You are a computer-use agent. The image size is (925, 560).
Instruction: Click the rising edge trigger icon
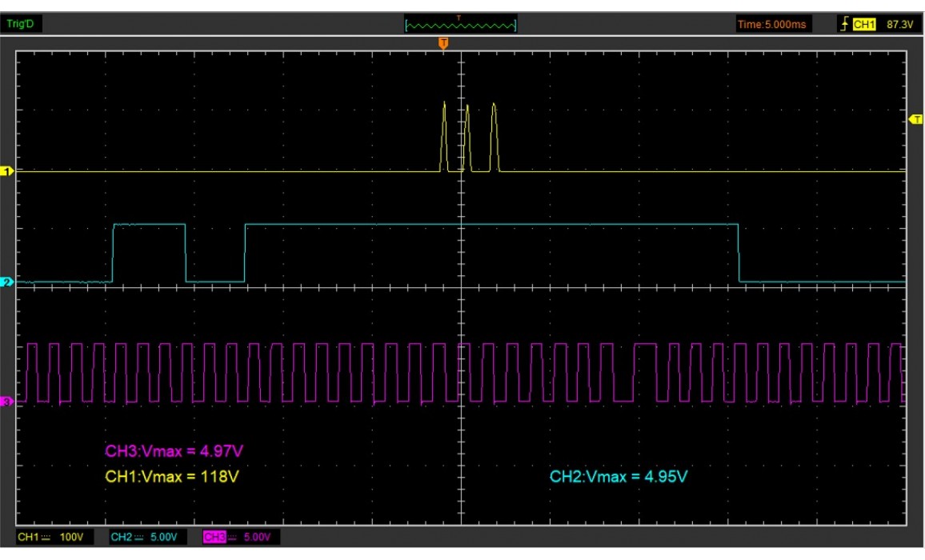843,24
